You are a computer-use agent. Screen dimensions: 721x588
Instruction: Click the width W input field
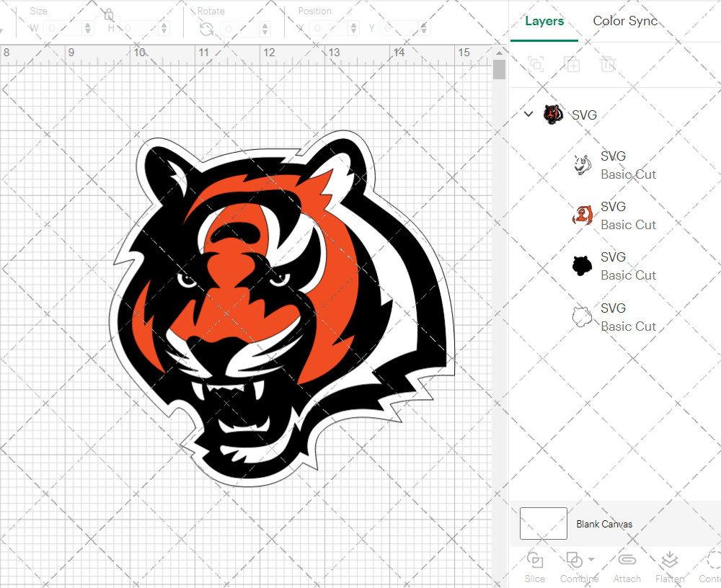click(63, 29)
